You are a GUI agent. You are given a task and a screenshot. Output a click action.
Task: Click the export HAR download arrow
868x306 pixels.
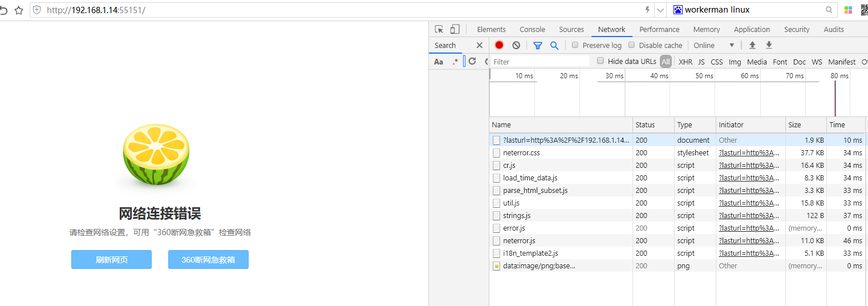point(769,45)
